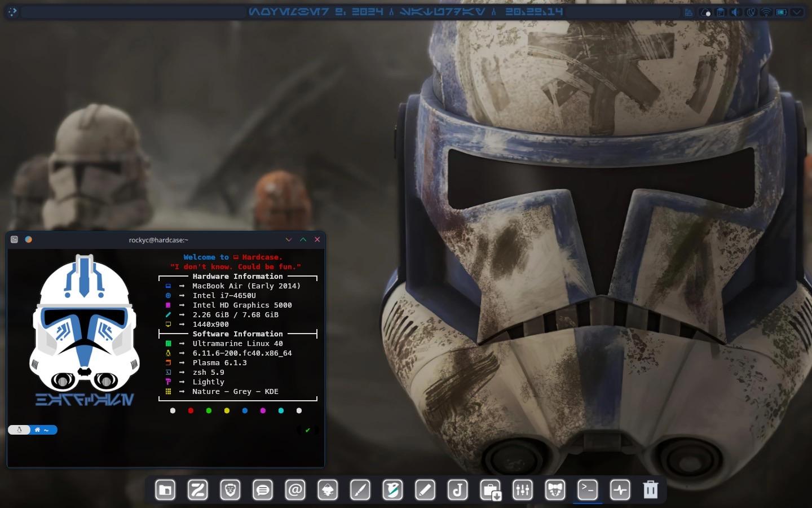Open the clipboard tray icon

pyautogui.click(x=721, y=12)
